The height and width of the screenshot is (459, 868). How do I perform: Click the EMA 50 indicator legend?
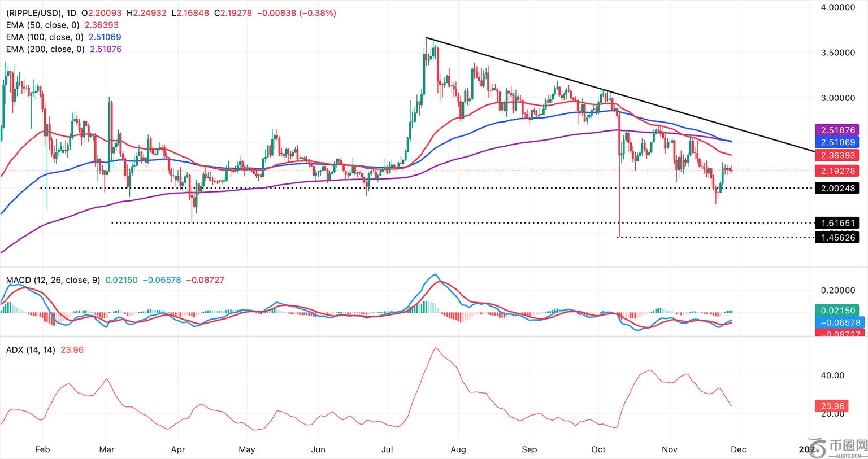[x=42, y=25]
